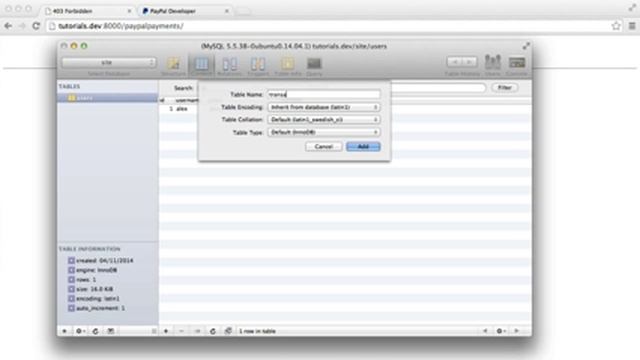The width and height of the screenshot is (640, 360).
Task: Click the 'encoding: latin1' info entry
Action: pyautogui.click(x=94, y=299)
